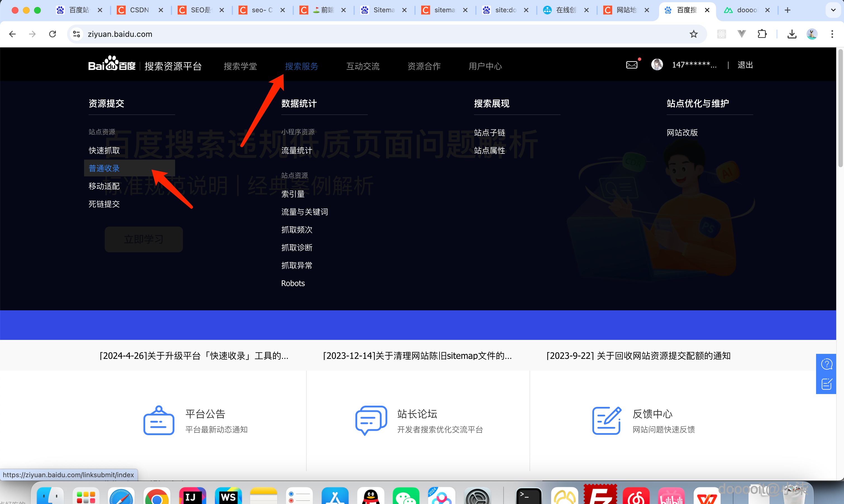844x504 pixels.
Task: Open the 用户中心 navigation menu
Action: (x=485, y=66)
